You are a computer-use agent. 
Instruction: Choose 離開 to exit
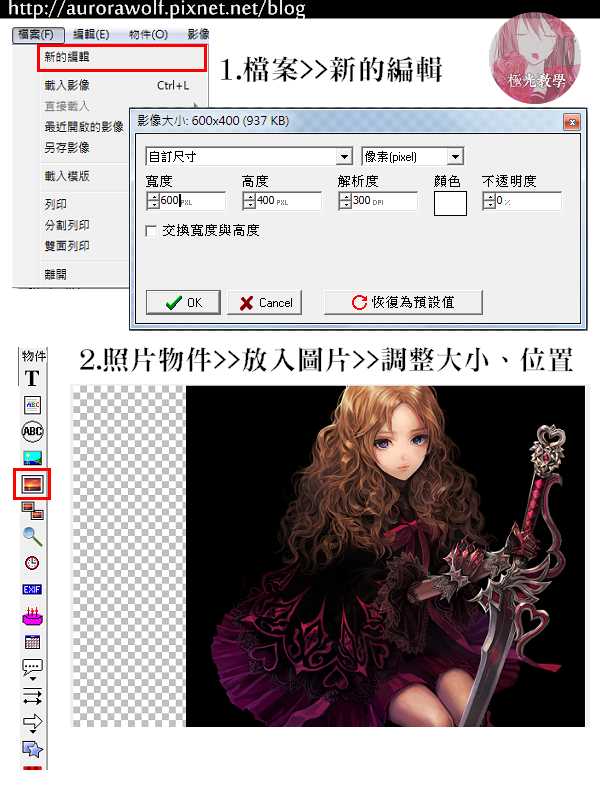(x=84, y=274)
